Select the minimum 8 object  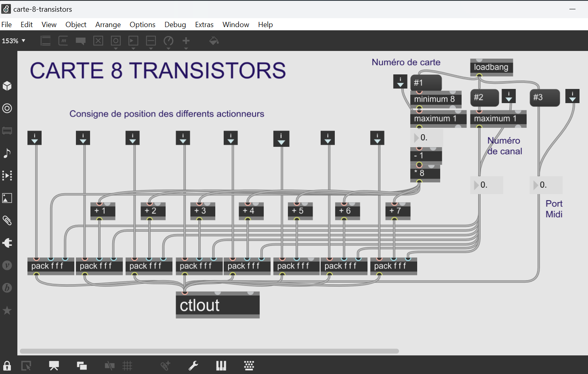(x=436, y=99)
